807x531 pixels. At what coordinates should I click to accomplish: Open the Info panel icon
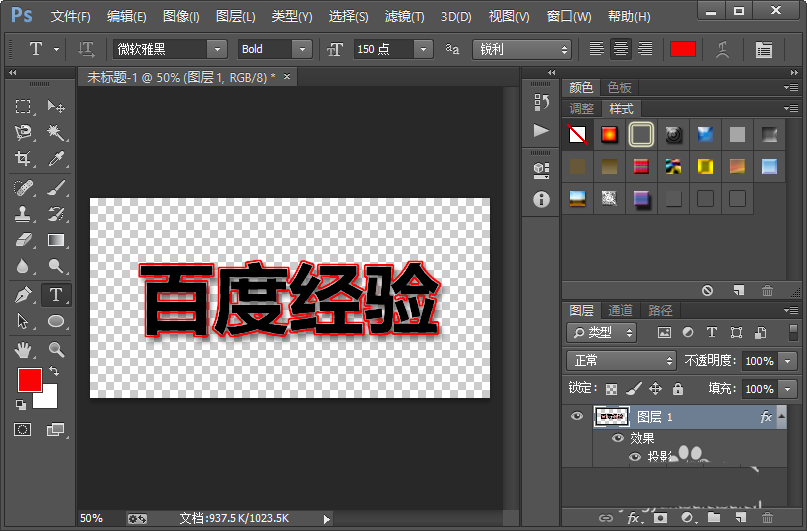(x=541, y=200)
